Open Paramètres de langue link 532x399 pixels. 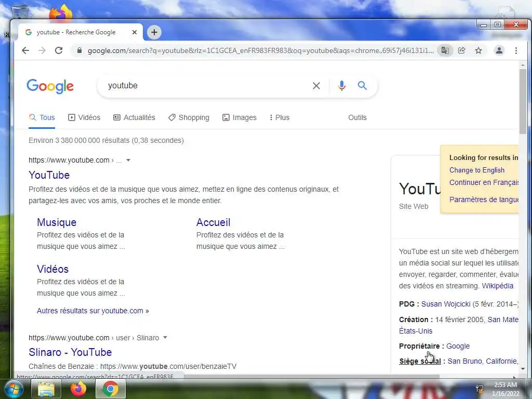pos(484,199)
